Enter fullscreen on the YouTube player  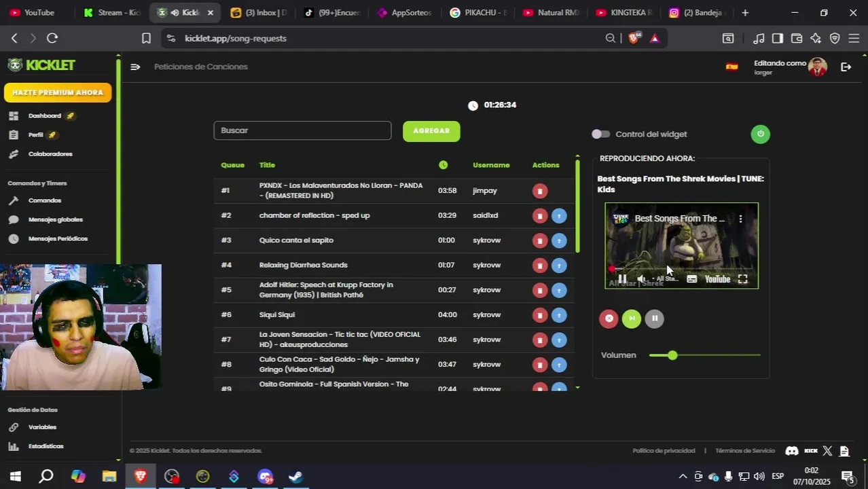[x=743, y=279]
